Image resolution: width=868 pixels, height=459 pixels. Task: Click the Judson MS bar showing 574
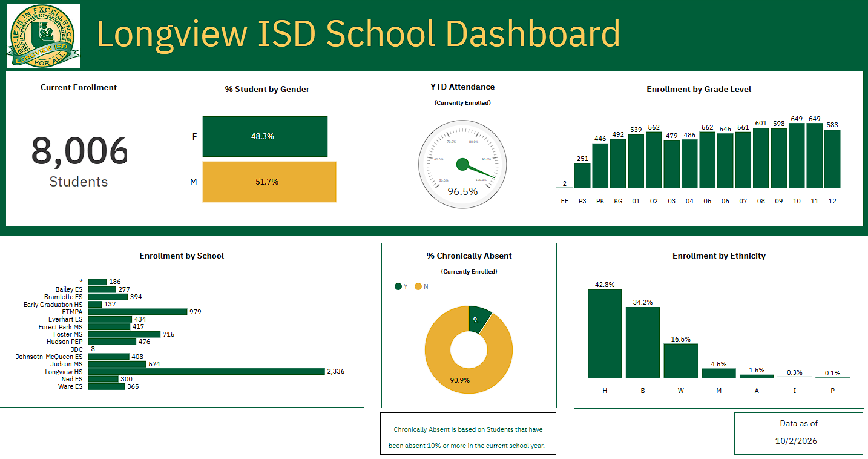tap(117, 364)
